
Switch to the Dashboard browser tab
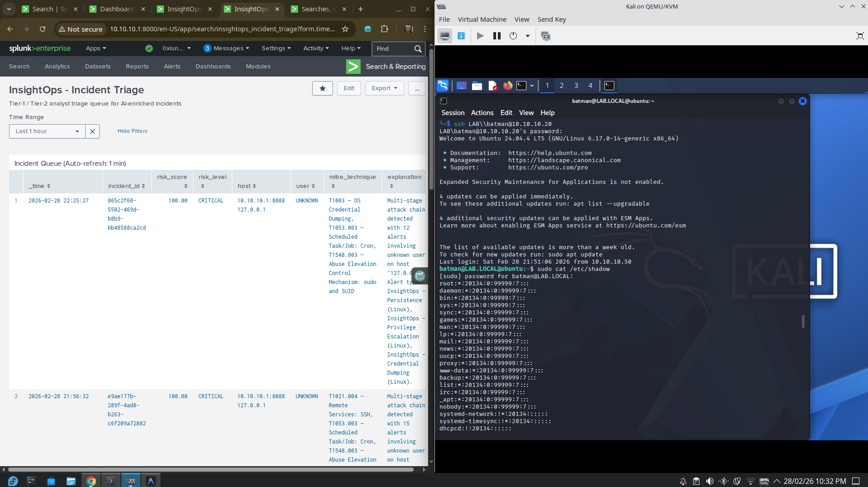tap(117, 9)
